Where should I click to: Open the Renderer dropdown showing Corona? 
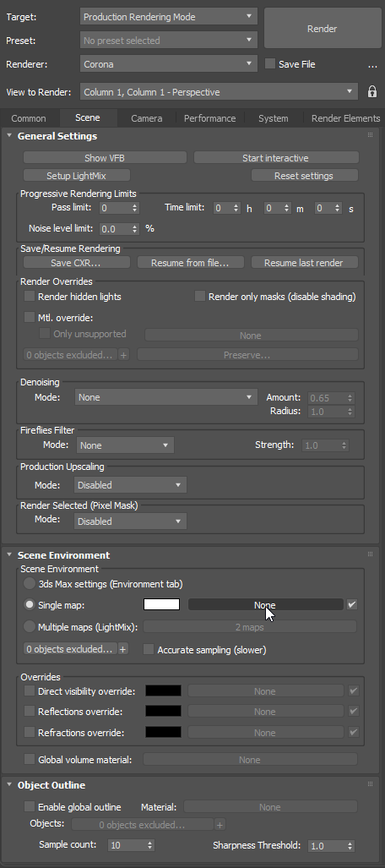(x=169, y=64)
